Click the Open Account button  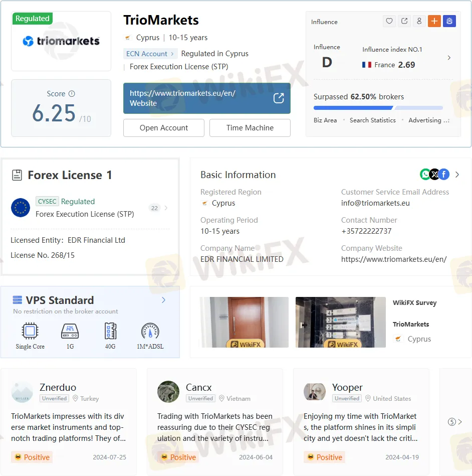point(164,128)
